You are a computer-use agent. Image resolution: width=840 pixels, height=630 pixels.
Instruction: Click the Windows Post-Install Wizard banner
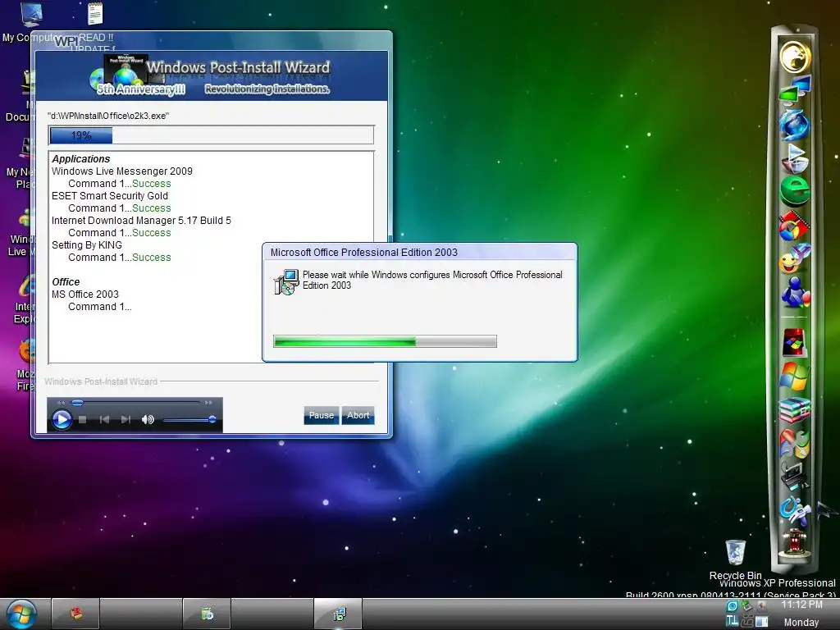pos(211,76)
